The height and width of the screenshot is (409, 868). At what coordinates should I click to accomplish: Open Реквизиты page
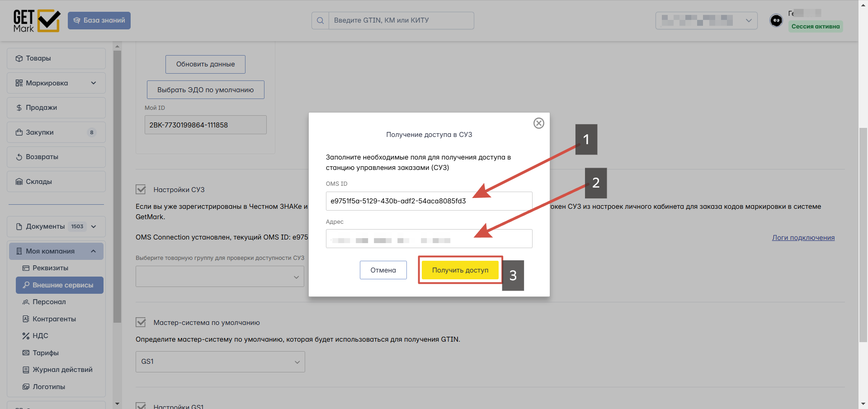(50, 268)
